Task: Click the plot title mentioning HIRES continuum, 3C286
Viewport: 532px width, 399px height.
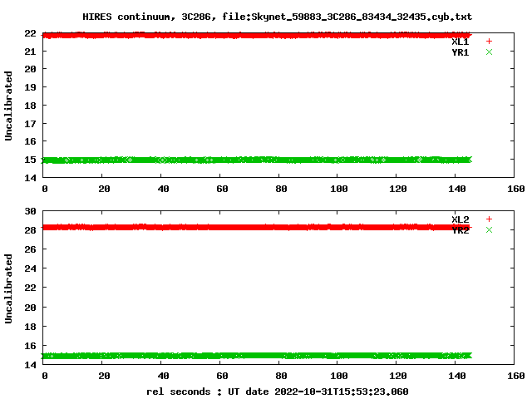Action: coord(277,17)
